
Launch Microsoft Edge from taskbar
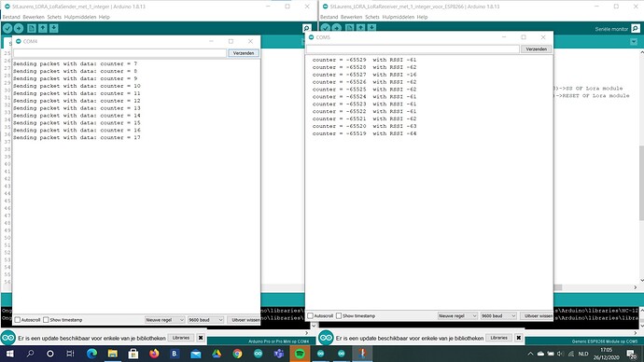(x=91, y=354)
